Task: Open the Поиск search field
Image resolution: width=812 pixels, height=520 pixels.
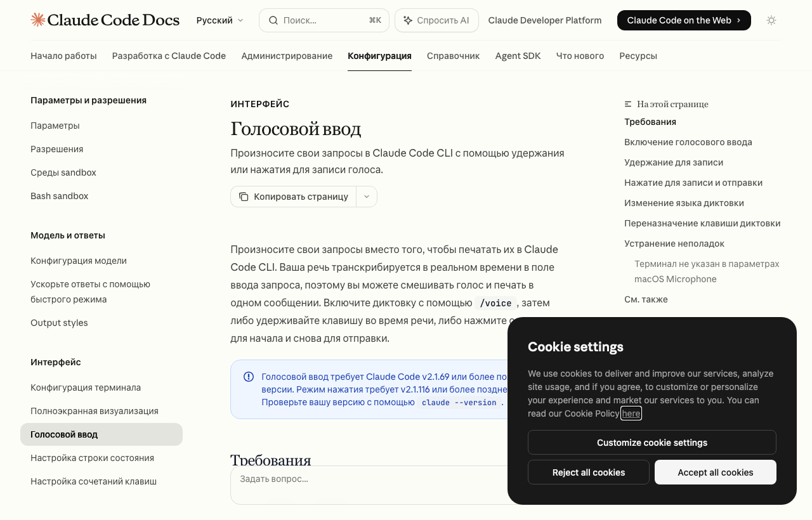Action: coord(324,20)
